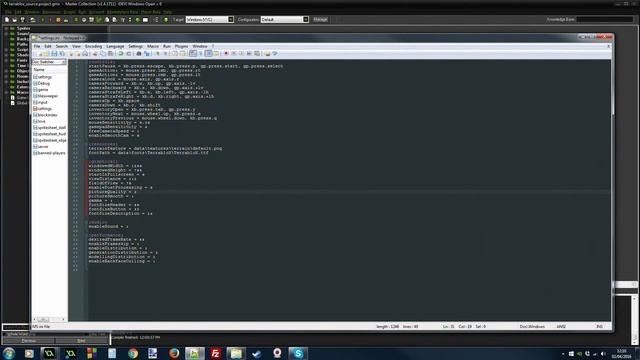Open the Search menu in Notepad++
Screen dimensions: 640x360
point(62,47)
